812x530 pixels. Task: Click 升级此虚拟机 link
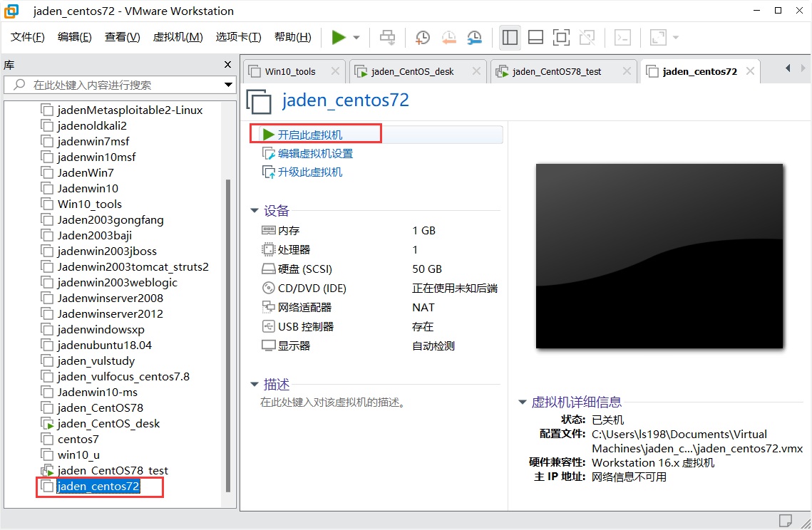tap(309, 171)
